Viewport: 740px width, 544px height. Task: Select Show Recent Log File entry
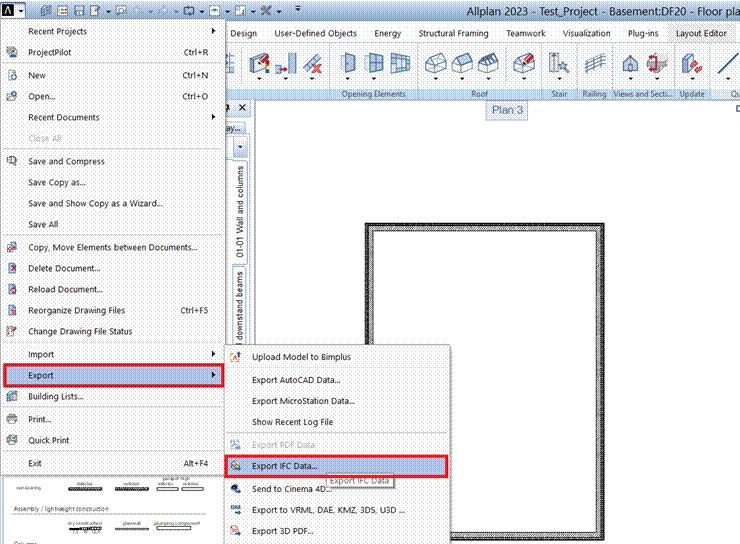coord(292,422)
